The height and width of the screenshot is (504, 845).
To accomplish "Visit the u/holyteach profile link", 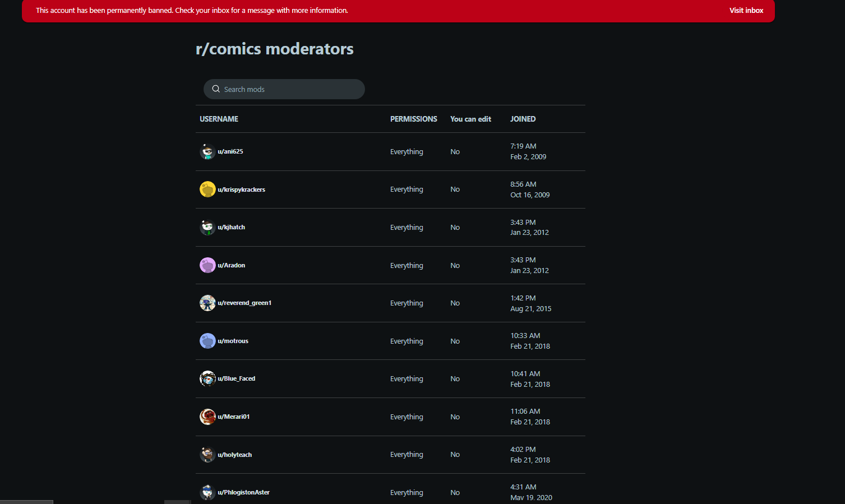I will tap(235, 455).
